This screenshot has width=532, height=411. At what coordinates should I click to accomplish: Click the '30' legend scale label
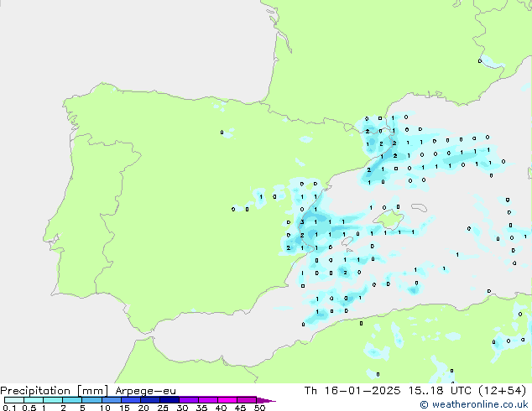tap(182, 408)
